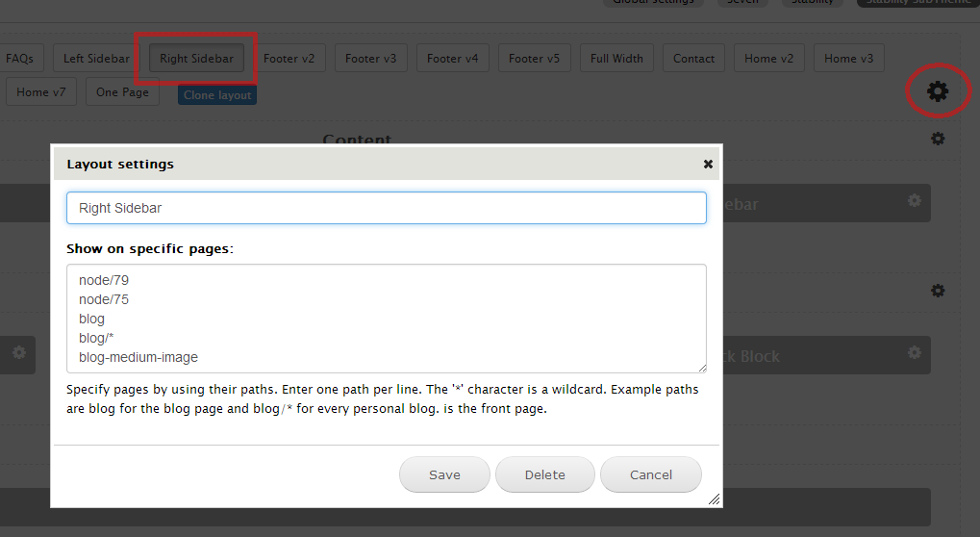Open settings gear beside the Content heading
This screenshot has width=980, height=537.
pos(938,139)
